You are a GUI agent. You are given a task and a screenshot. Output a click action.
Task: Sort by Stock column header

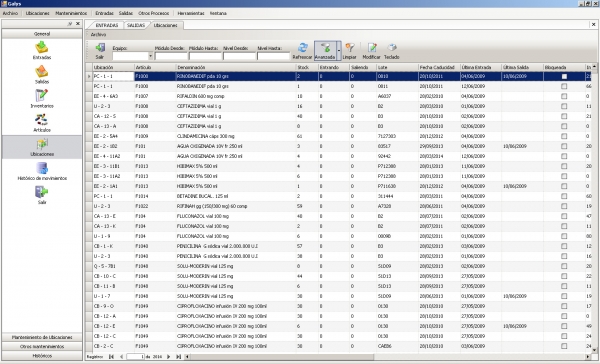(x=307, y=67)
